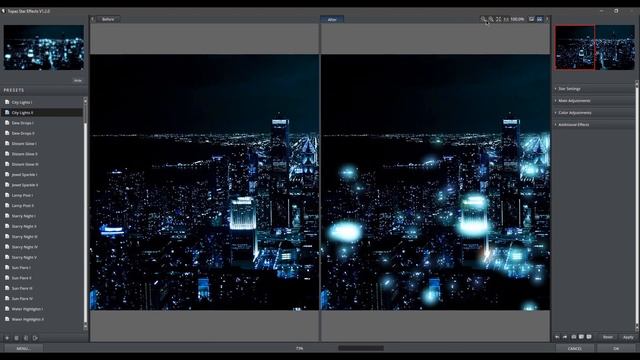Click Hide button under preset preview
Image resolution: width=640 pixels, height=360 pixels.
pyautogui.click(x=78, y=80)
